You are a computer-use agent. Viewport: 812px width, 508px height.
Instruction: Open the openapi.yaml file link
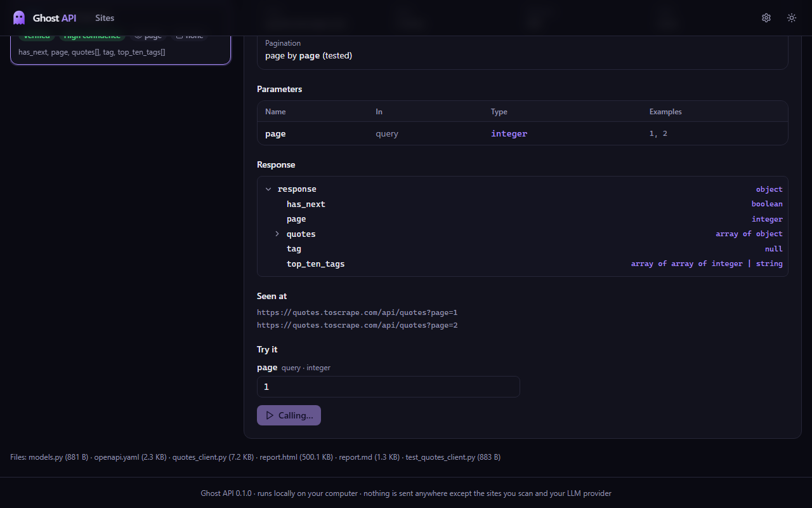coord(130,457)
